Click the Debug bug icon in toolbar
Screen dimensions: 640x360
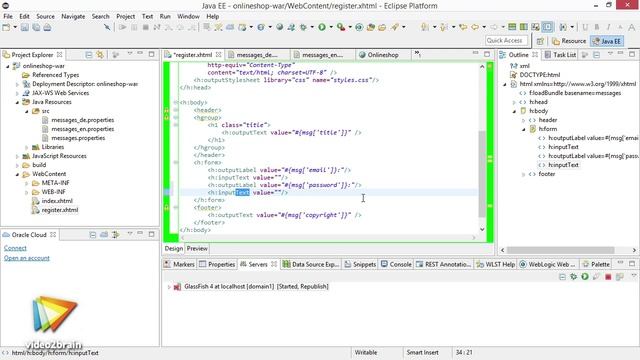[303, 27]
